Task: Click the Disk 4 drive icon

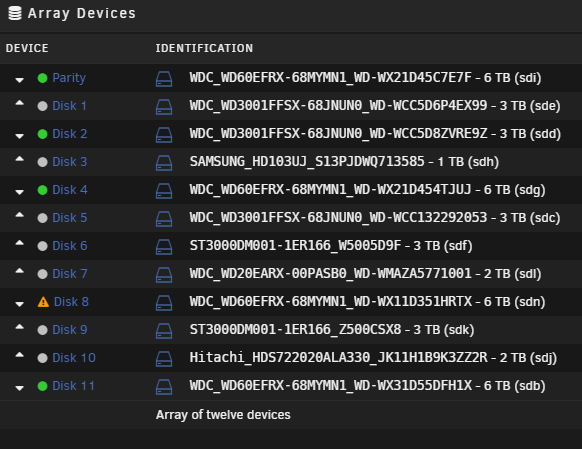Action: click(164, 191)
